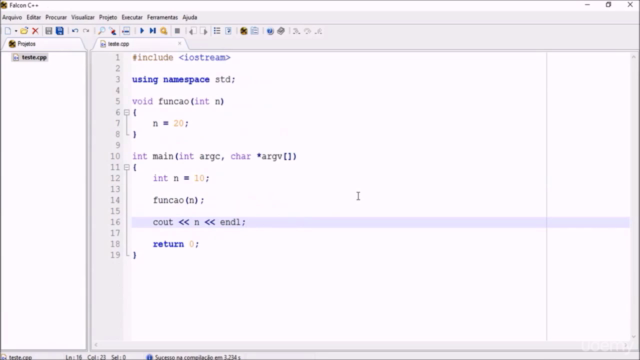This screenshot has width=640, height=360.
Task: Open the Procurar menu
Action: [56, 18]
